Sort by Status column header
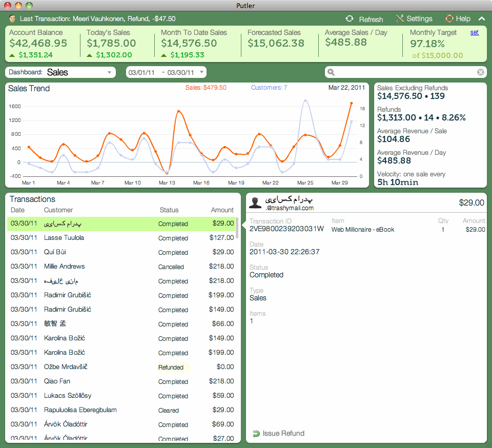 tap(169, 210)
